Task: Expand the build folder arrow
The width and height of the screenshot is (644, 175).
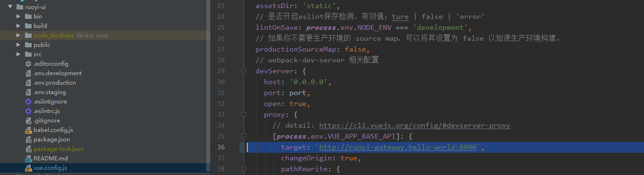Action: click(18, 26)
